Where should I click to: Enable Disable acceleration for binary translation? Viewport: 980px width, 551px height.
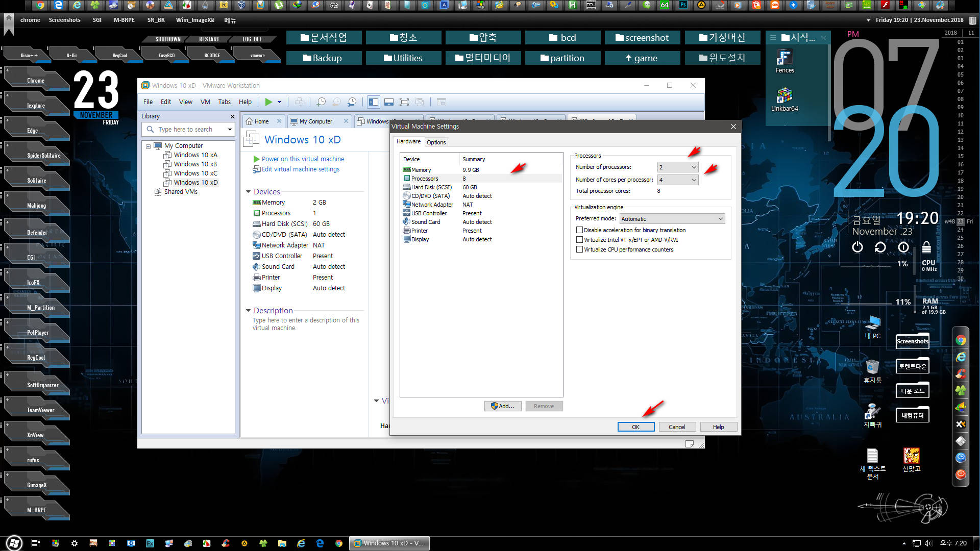coord(579,230)
